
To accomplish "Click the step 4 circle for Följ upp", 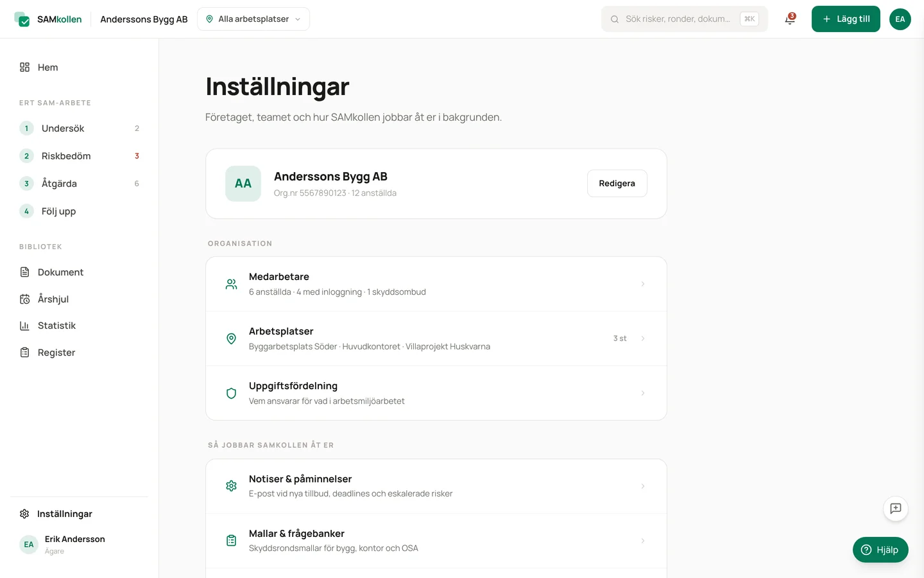I will (26, 211).
